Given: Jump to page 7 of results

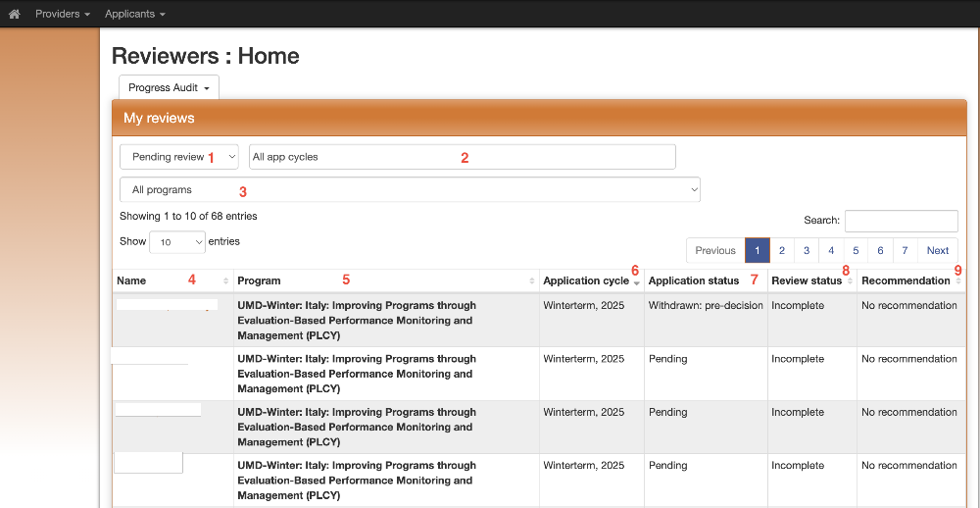Looking at the screenshot, I should 905,250.
